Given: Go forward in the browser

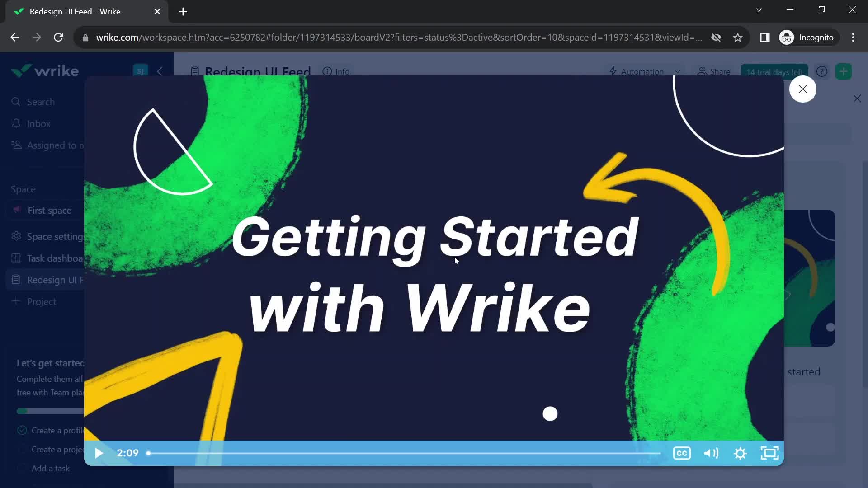Looking at the screenshot, I should pos(37,38).
